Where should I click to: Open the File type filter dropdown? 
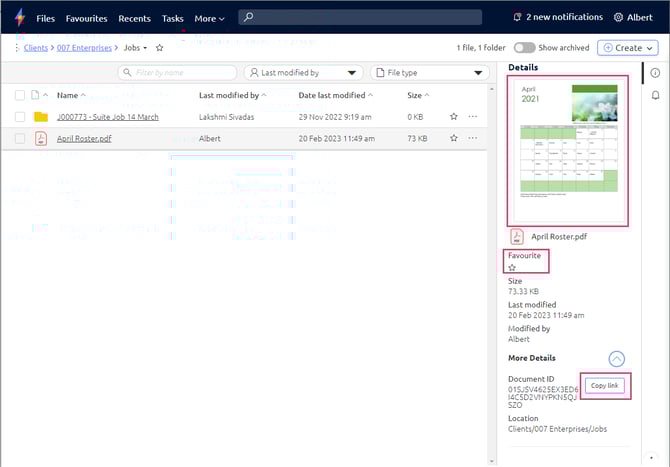[429, 73]
